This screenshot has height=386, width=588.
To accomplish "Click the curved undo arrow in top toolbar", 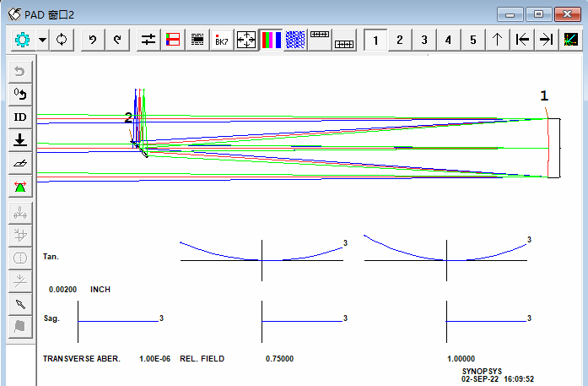I will (x=93, y=40).
